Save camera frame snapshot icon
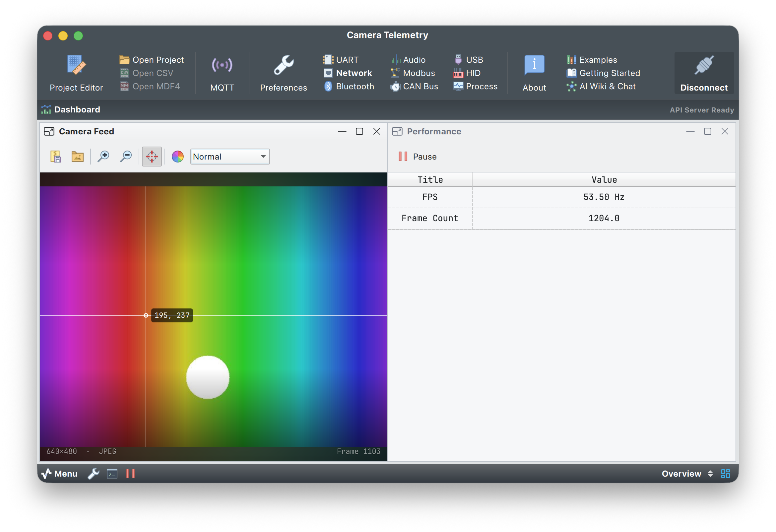776x532 pixels. pyautogui.click(x=56, y=156)
